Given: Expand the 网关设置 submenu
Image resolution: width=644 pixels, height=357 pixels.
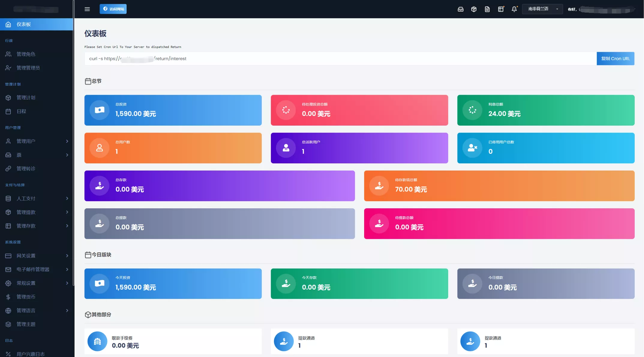Looking at the screenshot, I should 67,256.
